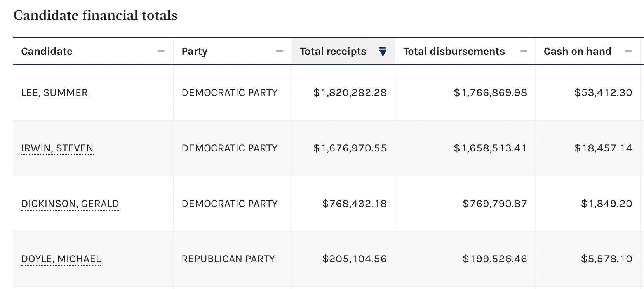Image resolution: width=644 pixels, height=289 pixels.
Task: Sort table by Party header
Action: 195,51
